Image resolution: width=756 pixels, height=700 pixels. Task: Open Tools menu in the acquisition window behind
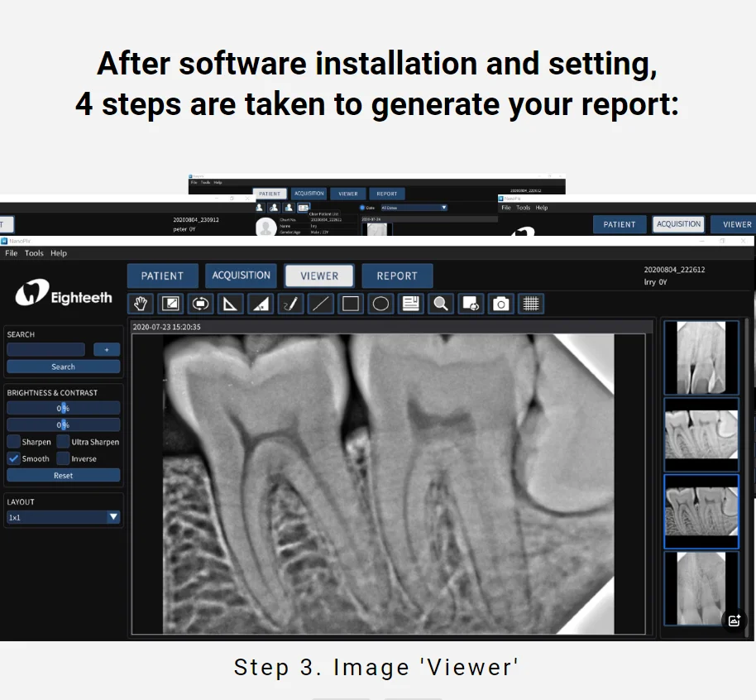click(523, 208)
